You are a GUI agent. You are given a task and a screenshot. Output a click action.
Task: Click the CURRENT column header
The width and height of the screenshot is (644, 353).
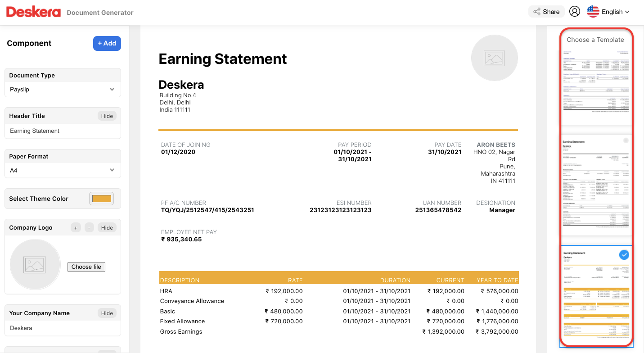(x=450, y=280)
